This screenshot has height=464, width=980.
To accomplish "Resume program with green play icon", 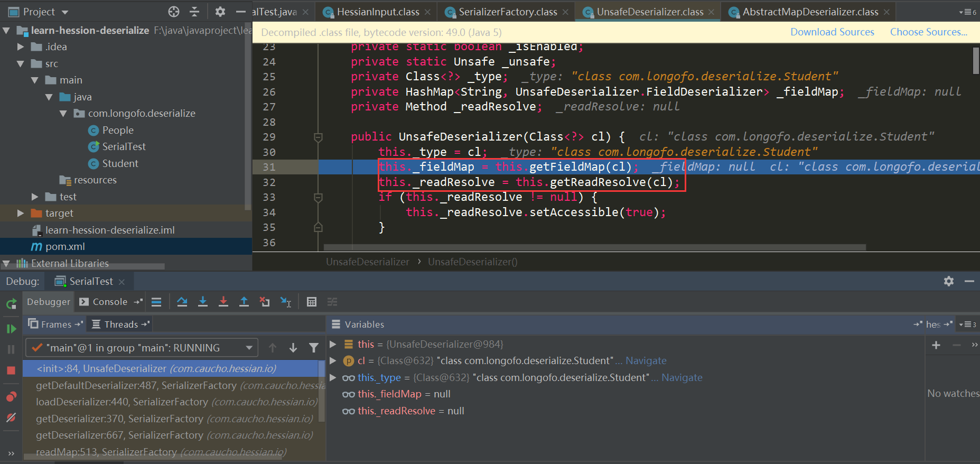I will tap(11, 329).
